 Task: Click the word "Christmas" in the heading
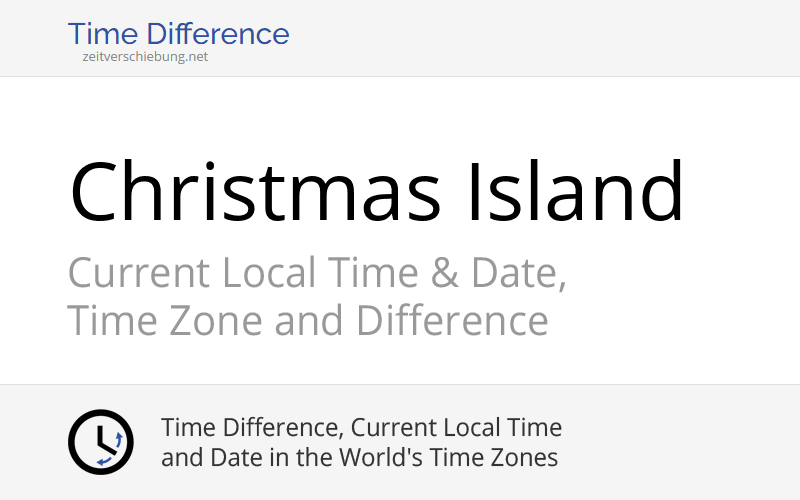255,191
